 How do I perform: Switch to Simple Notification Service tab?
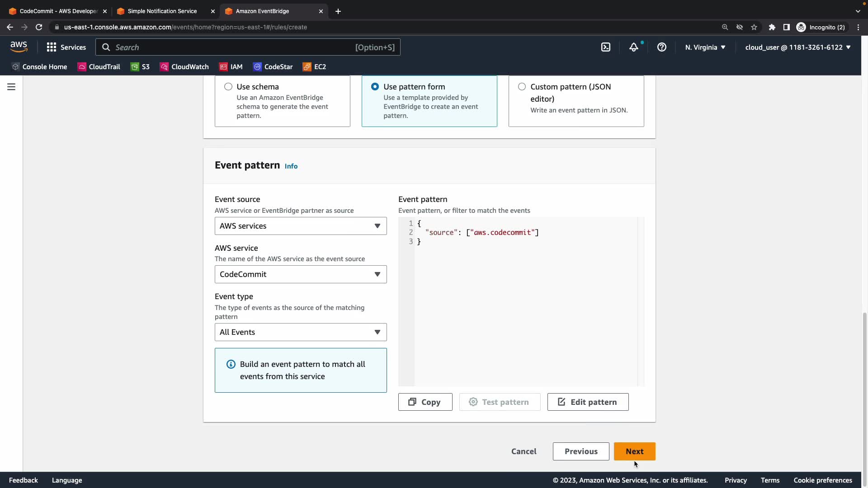click(162, 11)
